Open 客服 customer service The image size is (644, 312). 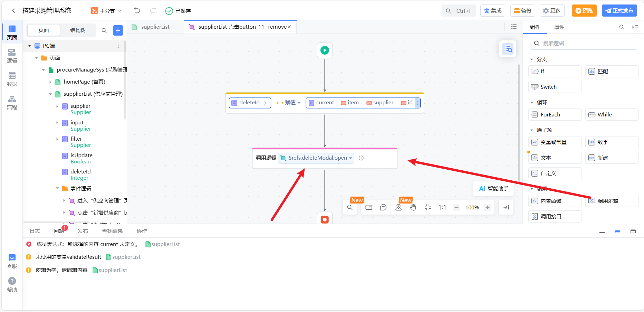(12, 261)
